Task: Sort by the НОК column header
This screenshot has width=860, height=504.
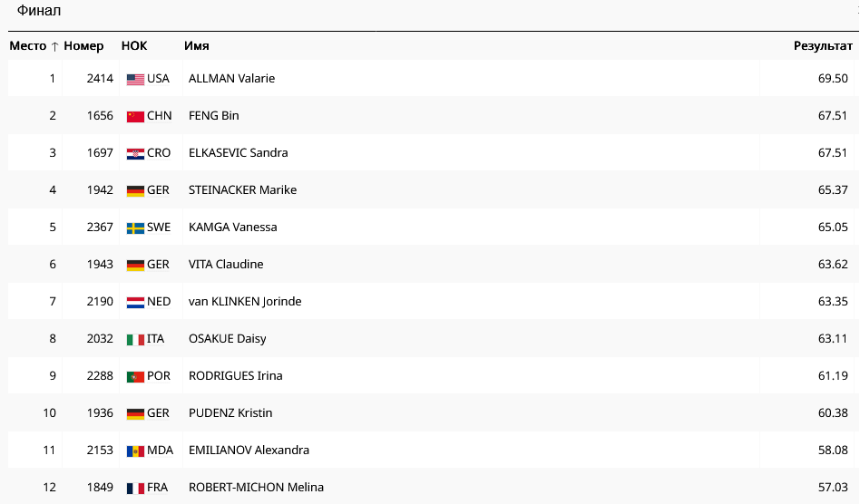Action: click(134, 46)
